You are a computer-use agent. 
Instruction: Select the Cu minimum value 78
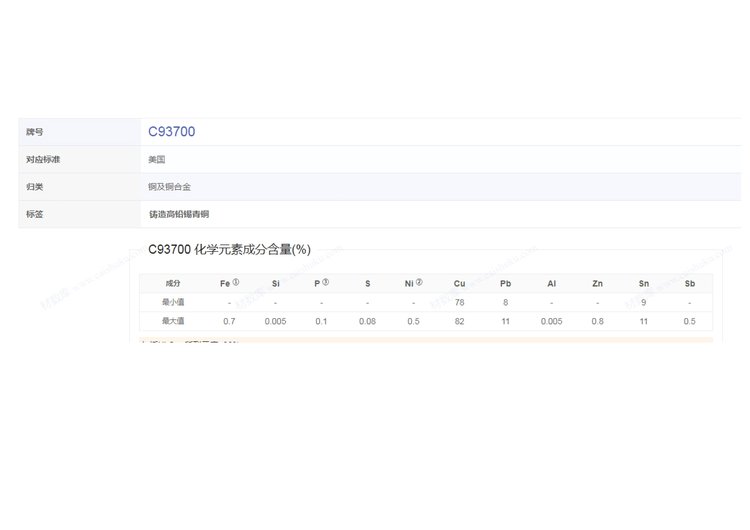[x=459, y=302]
